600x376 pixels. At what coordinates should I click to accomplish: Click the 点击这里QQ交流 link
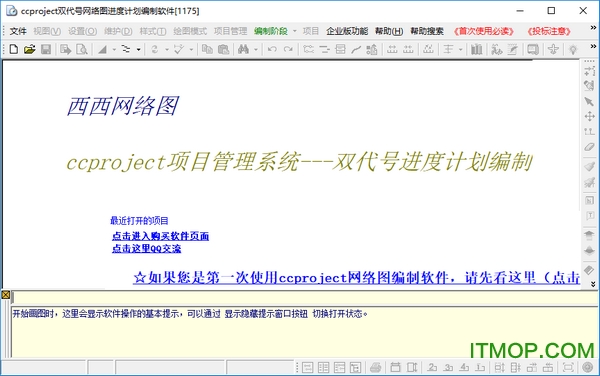147,249
